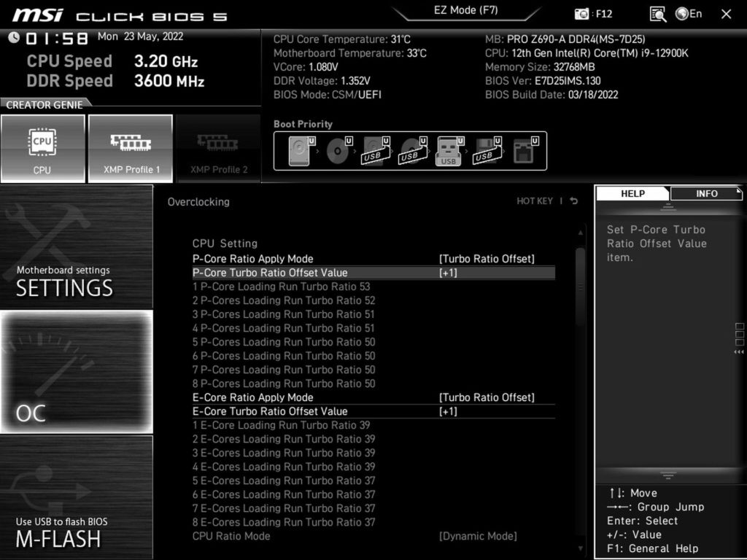This screenshot has width=747, height=560.
Task: Edit P-Core Turbo Ratio Offset Value [+1]
Action: [448, 273]
